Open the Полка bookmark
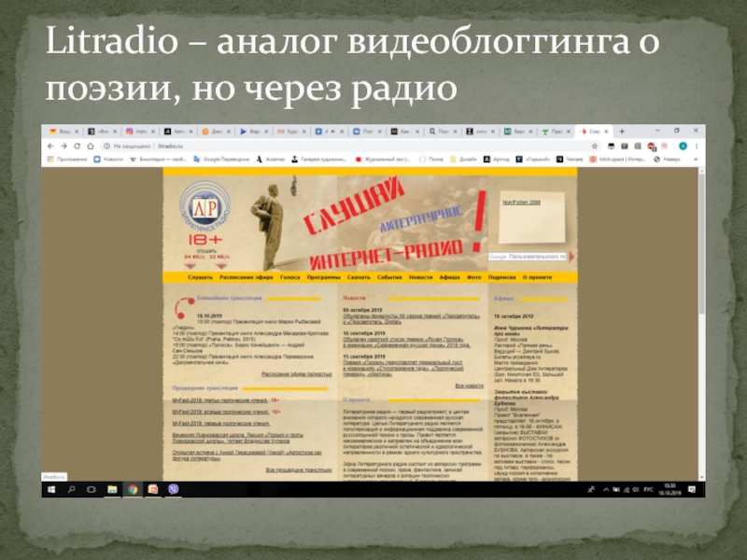This screenshot has height=560, width=747. pos(431,160)
